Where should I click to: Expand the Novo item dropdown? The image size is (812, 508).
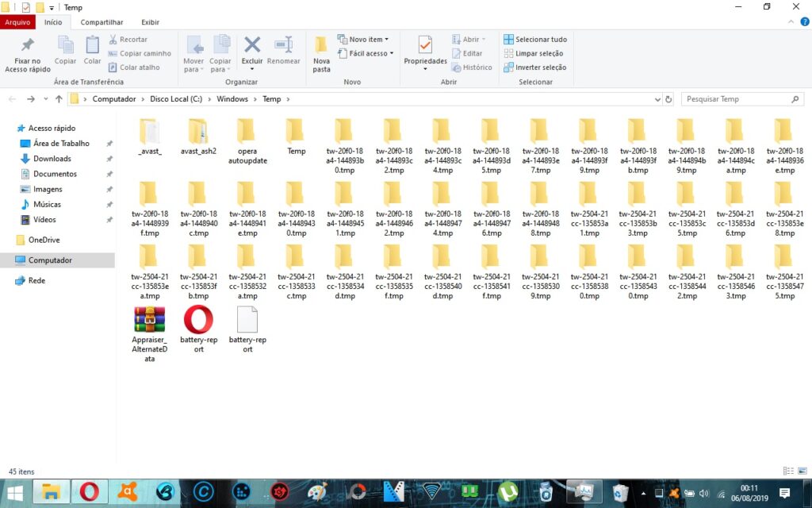pos(363,40)
